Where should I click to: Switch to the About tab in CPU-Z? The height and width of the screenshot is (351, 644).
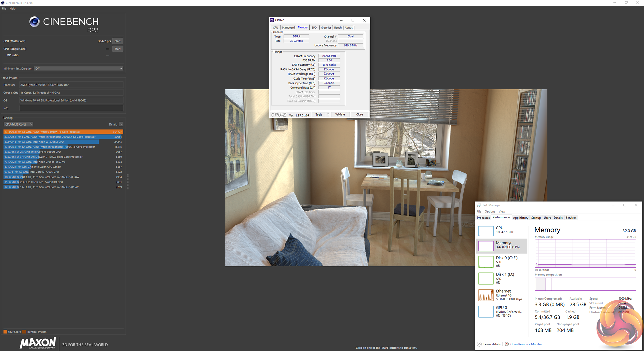coord(349,28)
